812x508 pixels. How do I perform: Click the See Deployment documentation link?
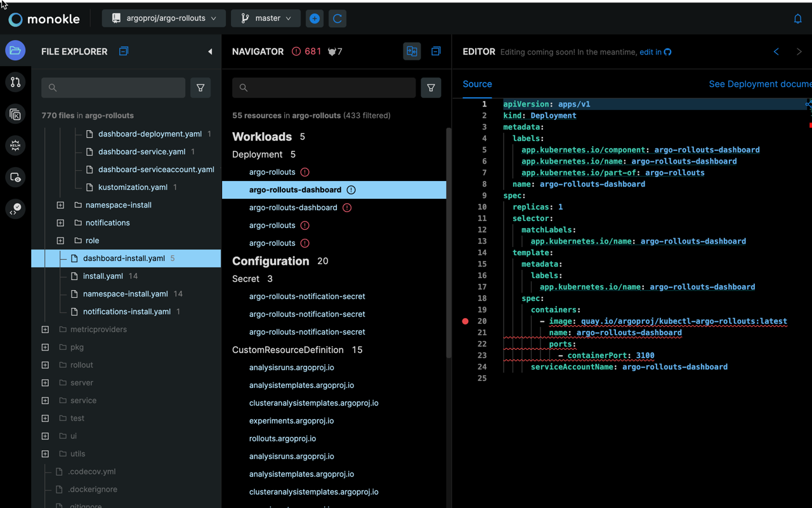(760, 84)
